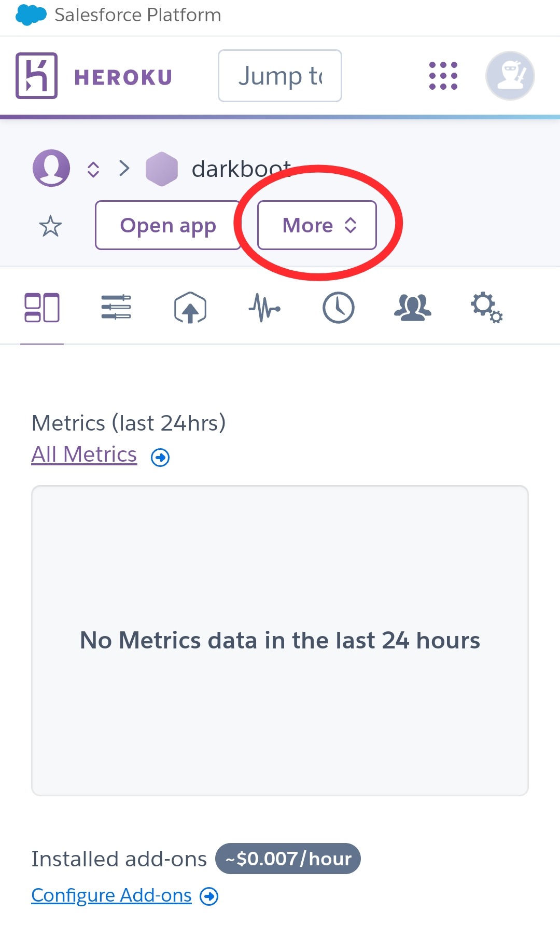Screen dimensions: 560x926
Task: Follow the Configure Add-ons link
Action: click(111, 895)
